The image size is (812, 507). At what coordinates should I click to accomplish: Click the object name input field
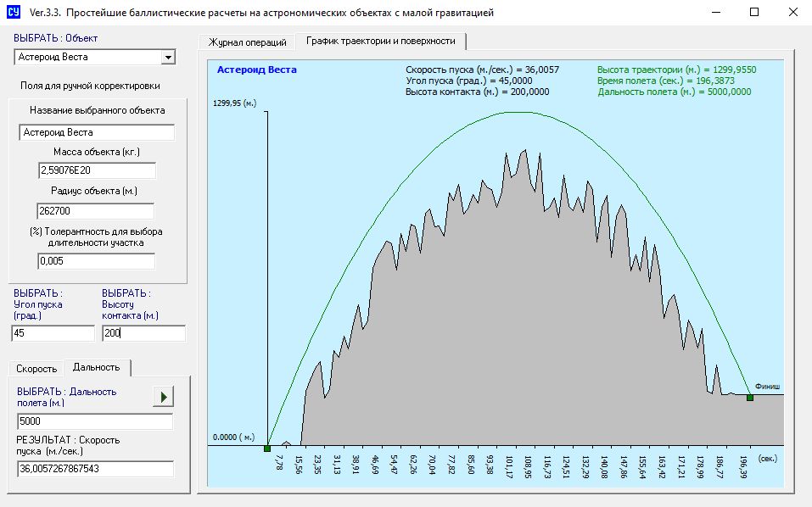pyautogui.click(x=96, y=132)
